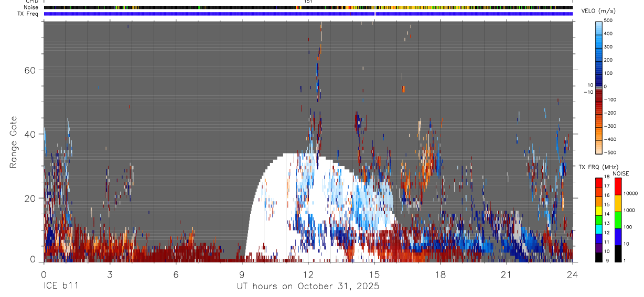
Task: Select the 15 tick on UT hours axis
Action: pos(374,274)
